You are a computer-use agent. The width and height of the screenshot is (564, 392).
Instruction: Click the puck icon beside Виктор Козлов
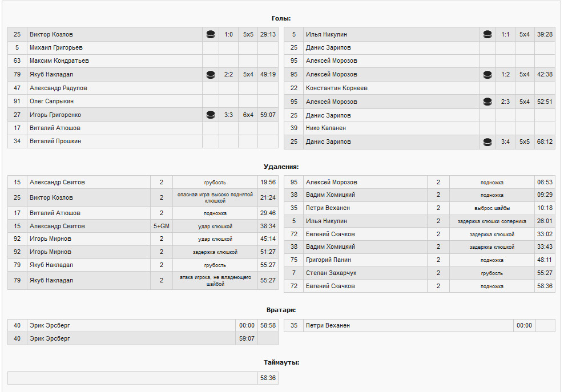click(x=211, y=34)
